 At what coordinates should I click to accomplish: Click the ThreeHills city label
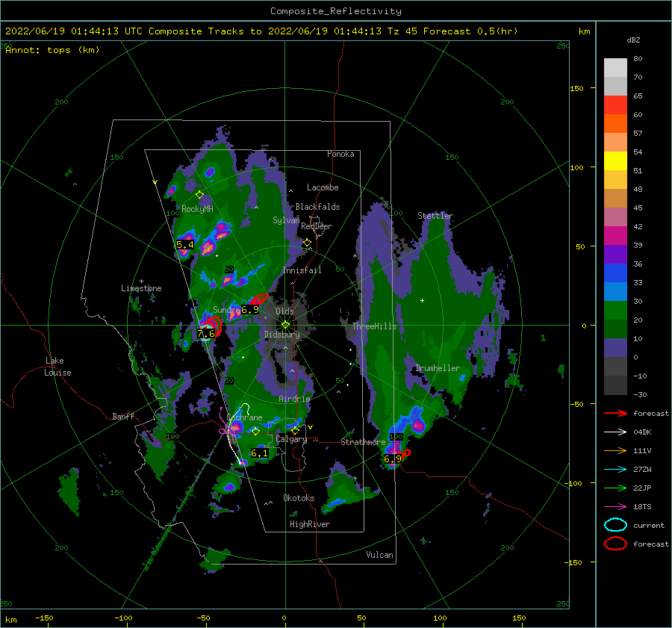tap(375, 326)
